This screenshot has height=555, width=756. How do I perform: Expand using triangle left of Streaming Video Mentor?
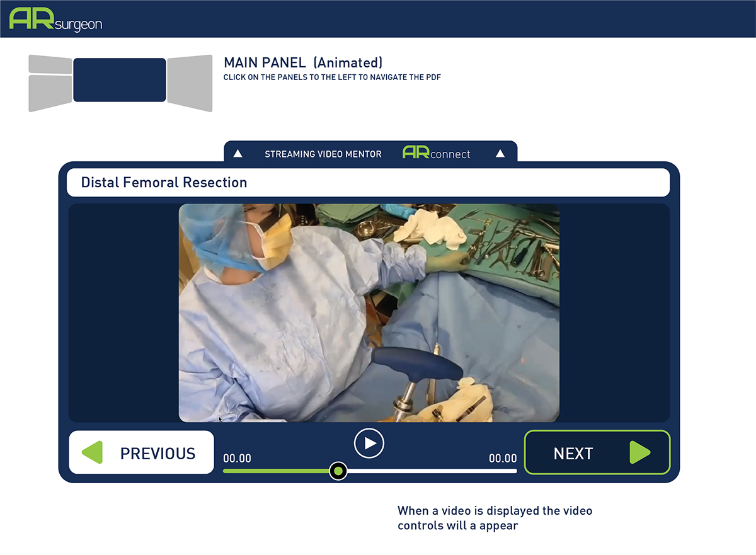click(x=238, y=154)
